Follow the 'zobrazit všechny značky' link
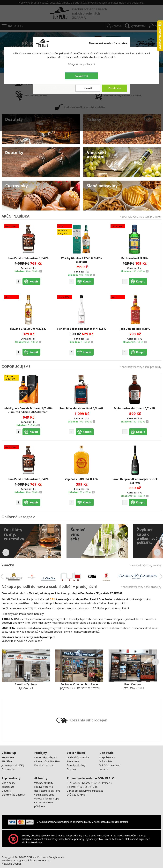163x868 pixels. point(145,566)
